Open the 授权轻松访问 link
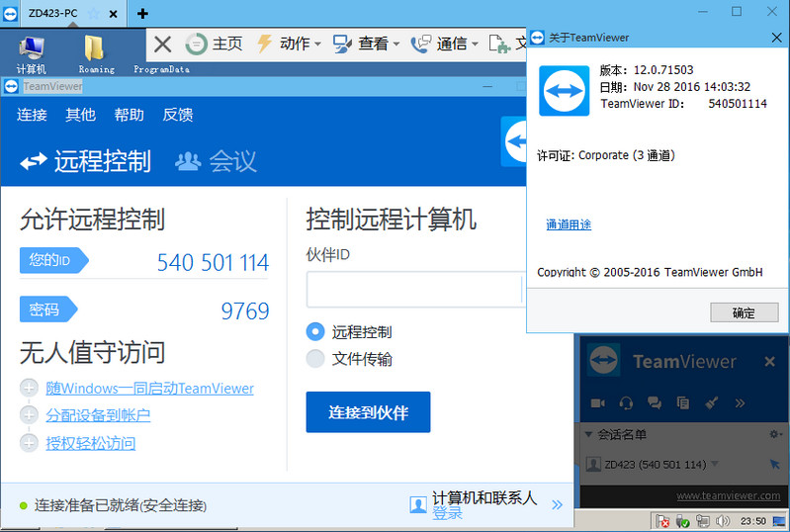 click(x=91, y=443)
